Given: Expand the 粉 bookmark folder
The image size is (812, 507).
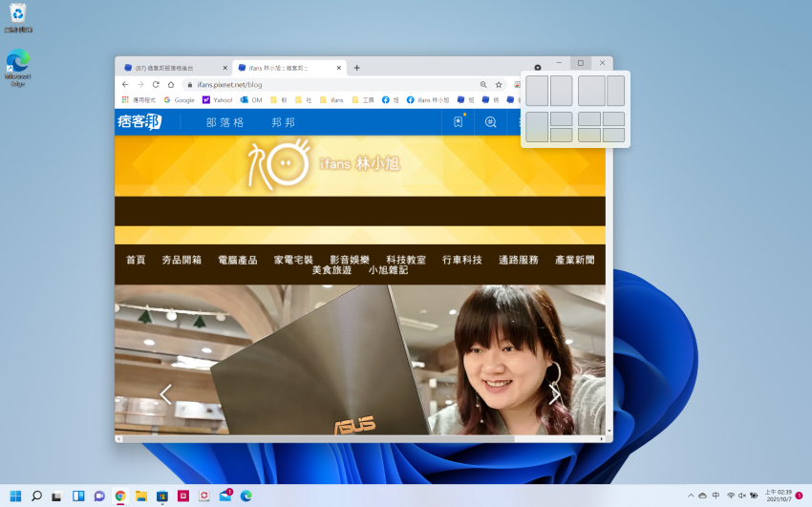Looking at the screenshot, I should tap(279, 100).
